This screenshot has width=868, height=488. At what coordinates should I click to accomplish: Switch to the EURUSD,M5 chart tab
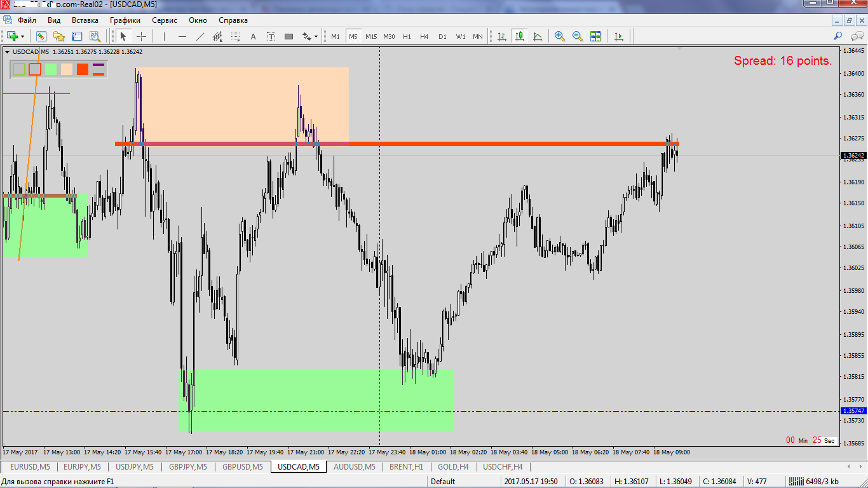30,467
